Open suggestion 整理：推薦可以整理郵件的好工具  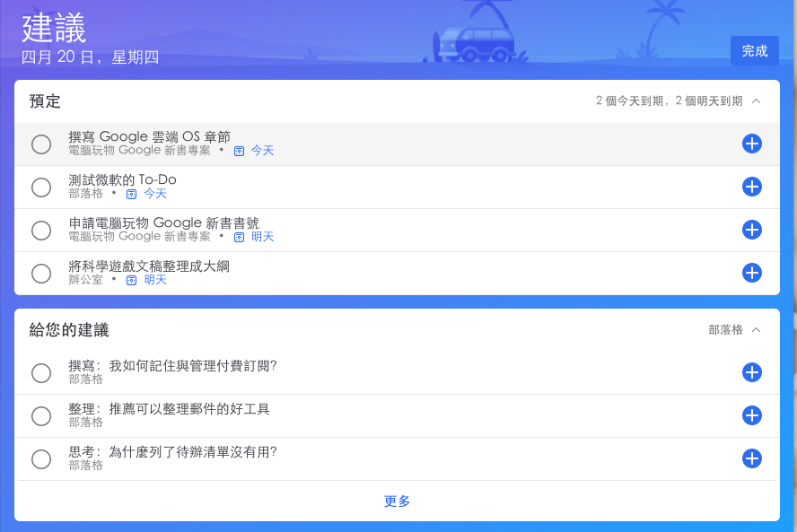pyautogui.click(x=169, y=409)
